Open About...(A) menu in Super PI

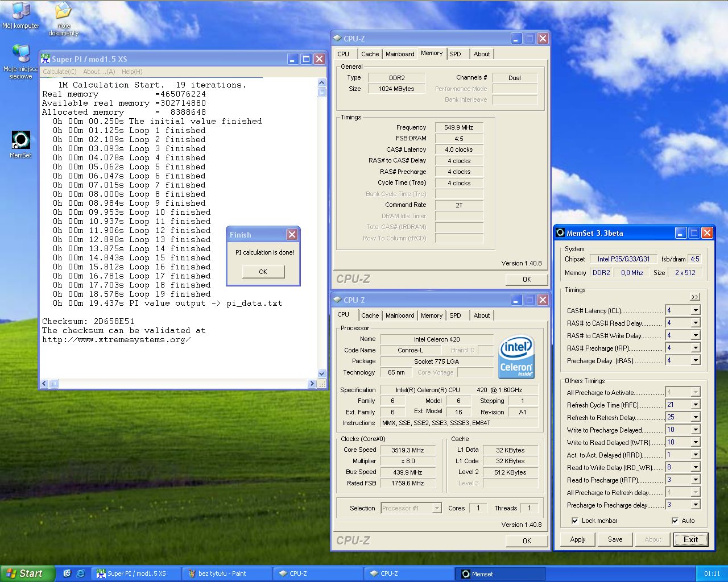[x=99, y=72]
